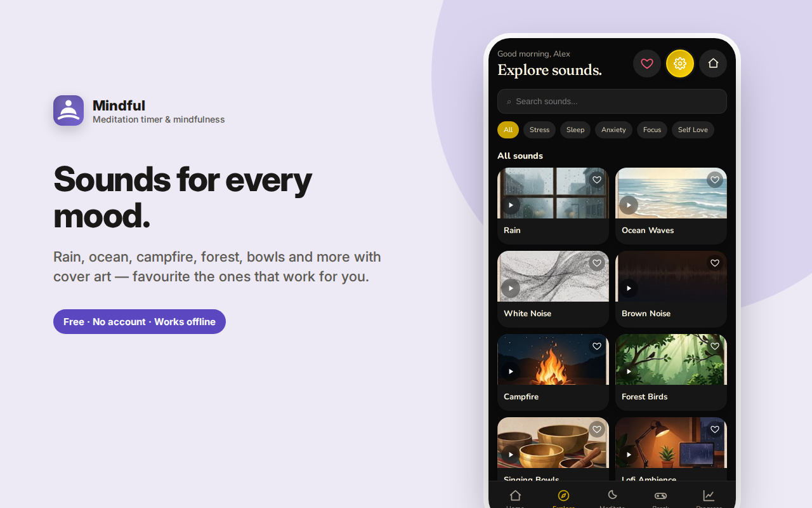
Task: Tap the house icon in header
Action: [x=713, y=63]
